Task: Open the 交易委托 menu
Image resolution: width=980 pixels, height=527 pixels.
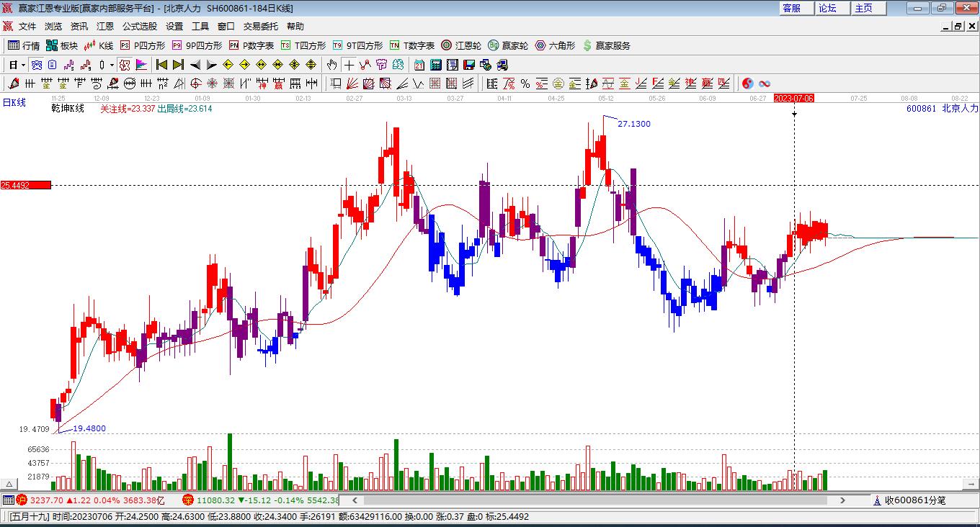Action: (260, 26)
